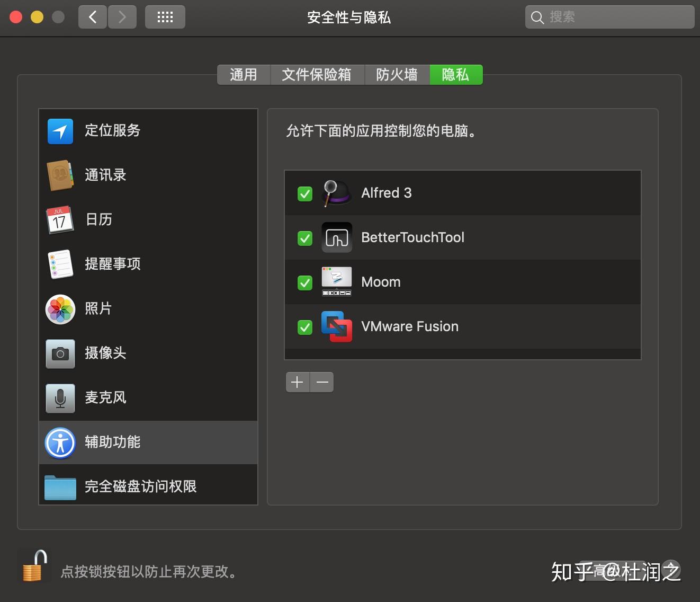Click the red close window button
Viewport: 700px width, 602px height.
point(16,17)
